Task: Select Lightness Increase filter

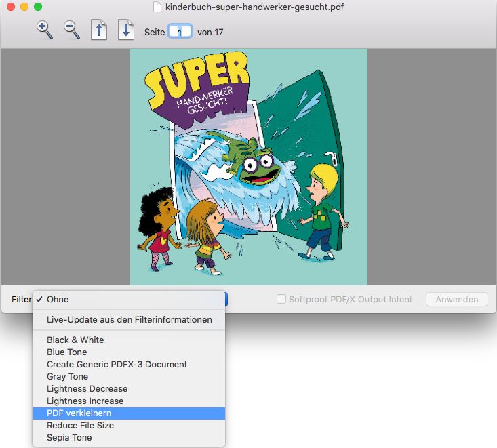Action: tap(129, 401)
